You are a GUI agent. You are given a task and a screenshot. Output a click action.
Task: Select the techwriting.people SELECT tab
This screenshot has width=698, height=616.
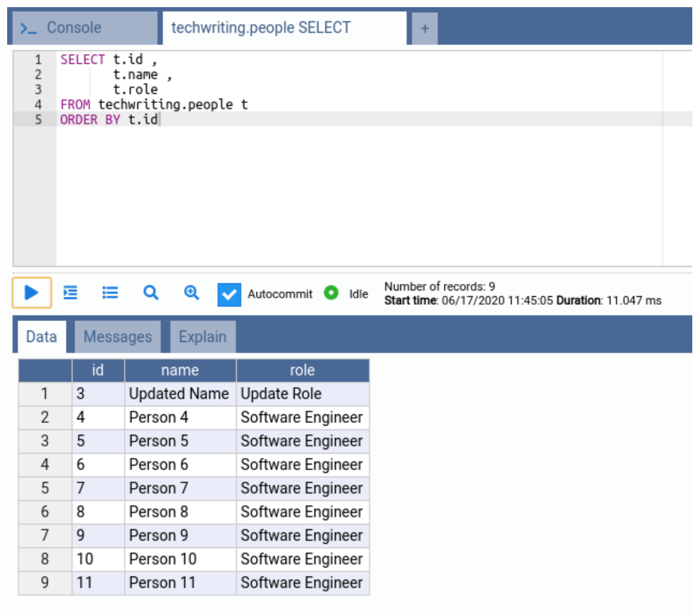pyautogui.click(x=261, y=28)
